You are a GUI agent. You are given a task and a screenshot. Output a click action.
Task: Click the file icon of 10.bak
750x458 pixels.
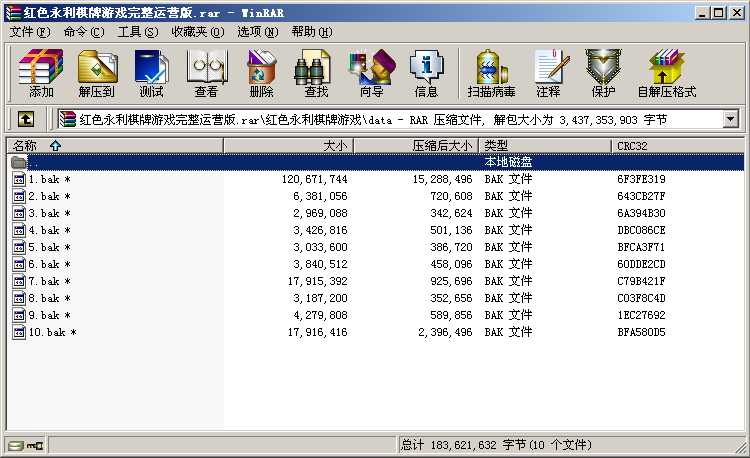19,332
